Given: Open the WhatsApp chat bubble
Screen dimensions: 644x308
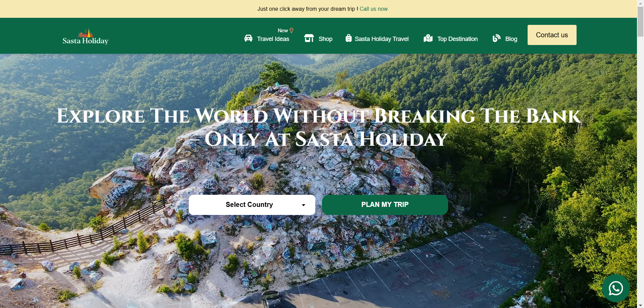Looking at the screenshot, I should [x=615, y=288].
